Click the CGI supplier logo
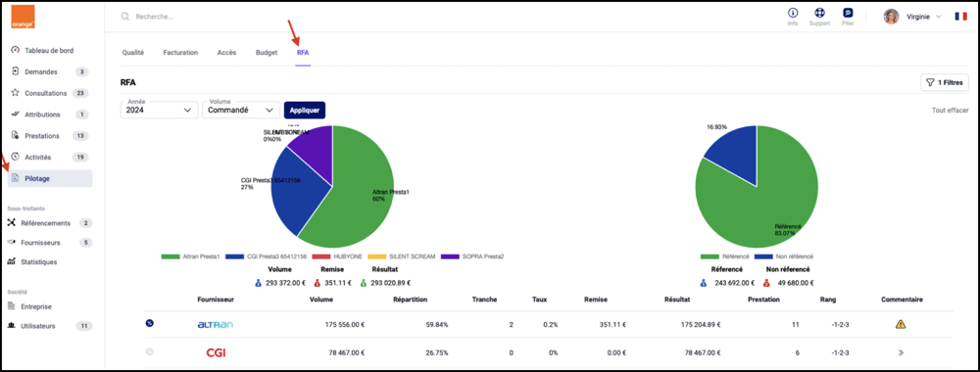The image size is (980, 372). pyautogui.click(x=216, y=353)
